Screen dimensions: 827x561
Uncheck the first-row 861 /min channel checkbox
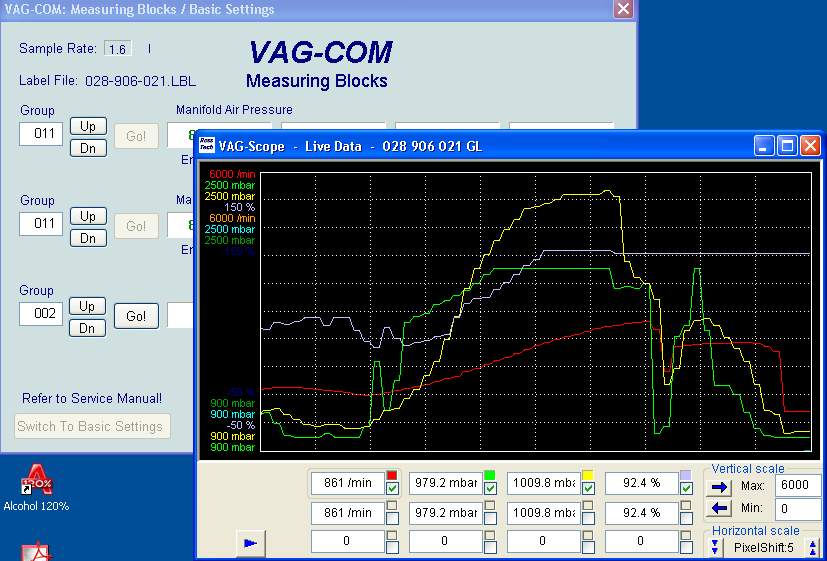click(x=392, y=489)
